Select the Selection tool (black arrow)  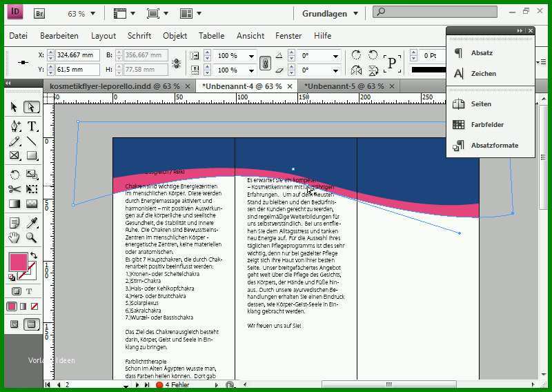pyautogui.click(x=14, y=107)
